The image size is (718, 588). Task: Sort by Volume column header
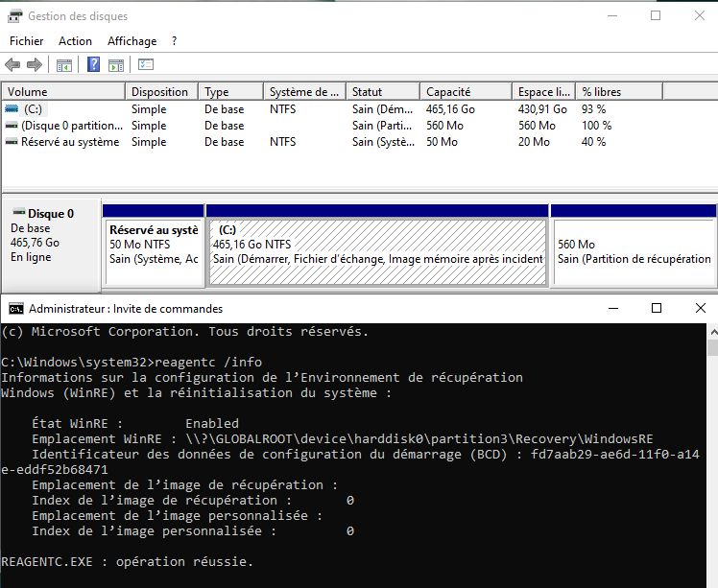click(x=63, y=91)
